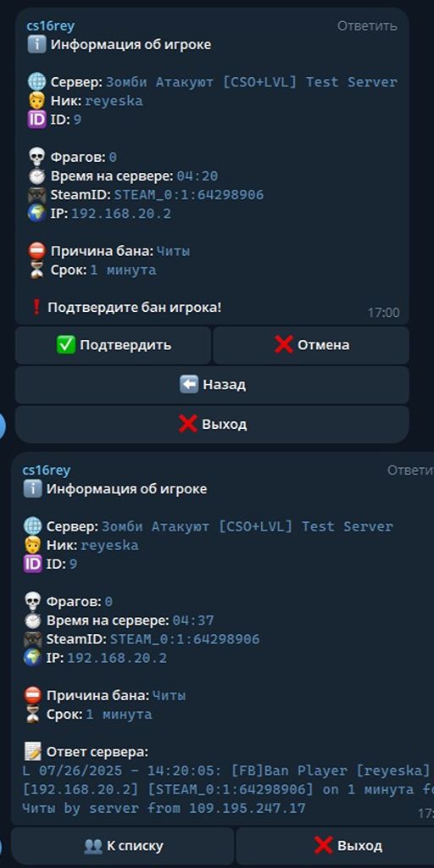
Task: Click the left arrow icon on Назад
Action: 189,384
